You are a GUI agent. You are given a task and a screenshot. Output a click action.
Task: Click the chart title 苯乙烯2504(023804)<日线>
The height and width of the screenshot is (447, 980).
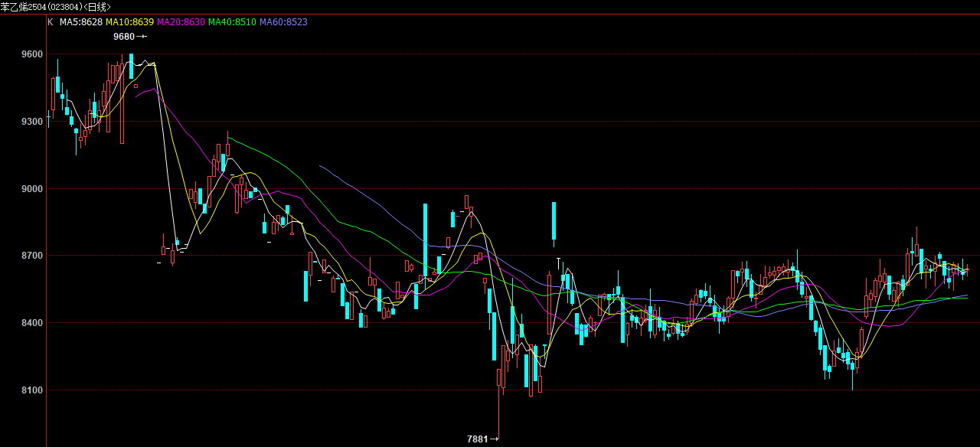56,7
